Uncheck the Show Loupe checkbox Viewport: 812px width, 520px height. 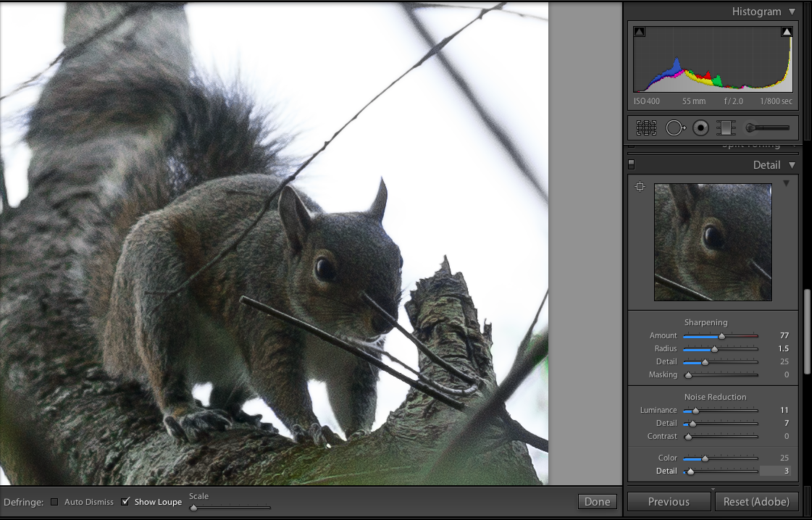coord(125,502)
